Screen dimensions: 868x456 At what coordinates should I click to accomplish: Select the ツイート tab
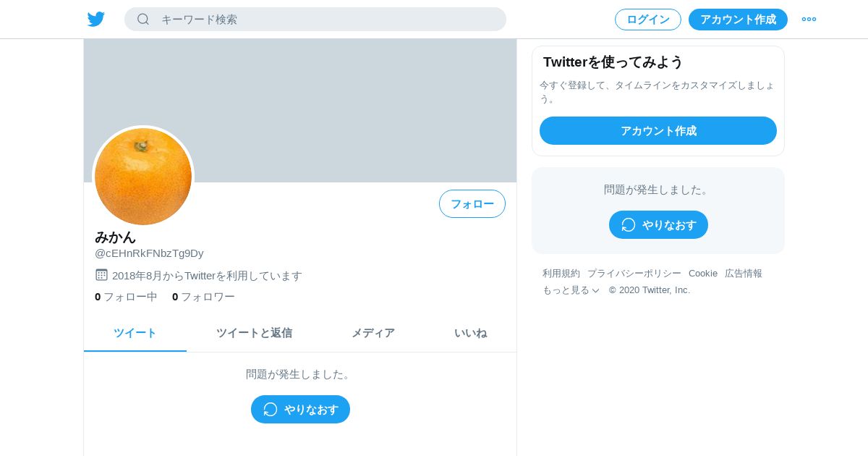click(x=135, y=333)
